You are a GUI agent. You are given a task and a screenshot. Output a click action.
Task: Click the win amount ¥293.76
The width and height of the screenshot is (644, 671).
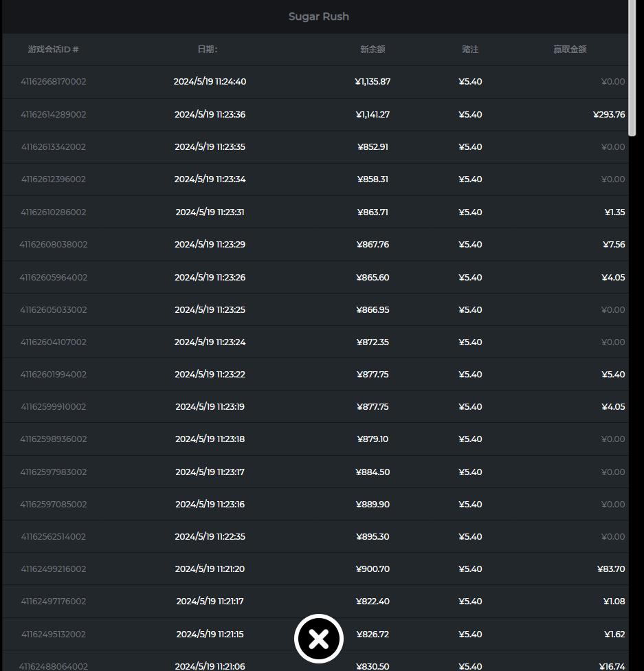click(609, 114)
